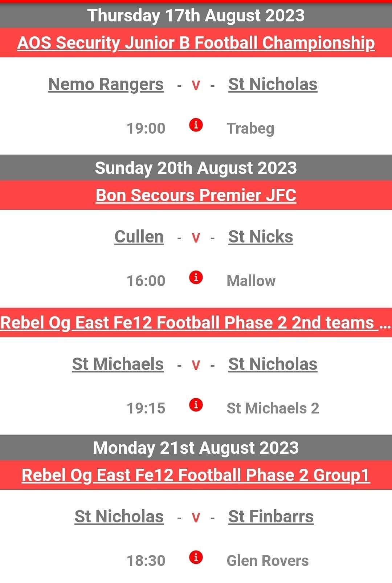Open St Finbarrs team link
392x583 pixels.
(x=271, y=517)
